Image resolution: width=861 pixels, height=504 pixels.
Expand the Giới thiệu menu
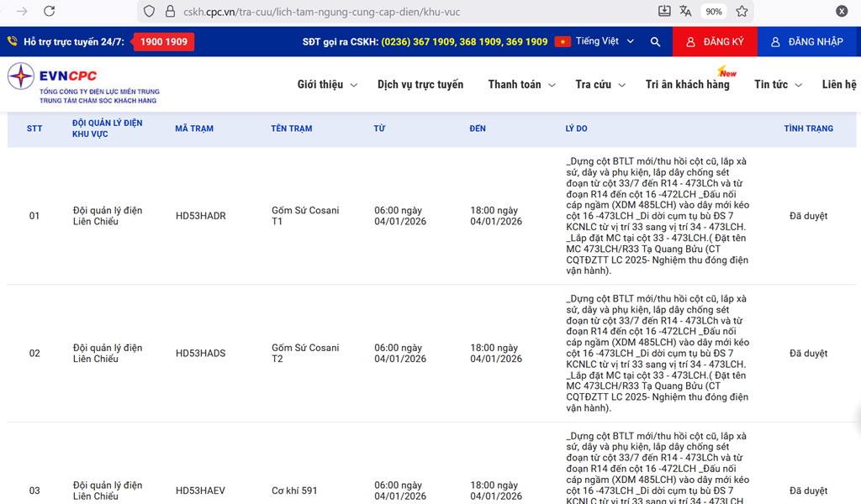327,85
